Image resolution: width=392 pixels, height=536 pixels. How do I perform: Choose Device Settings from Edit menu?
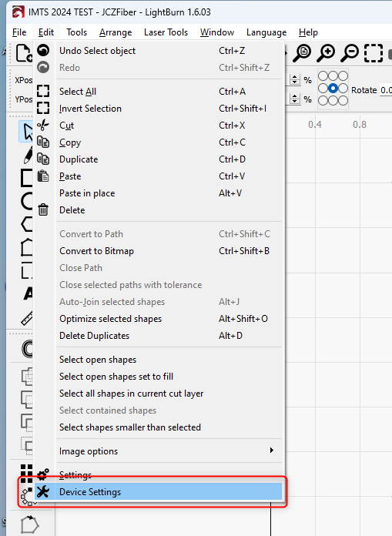click(159, 492)
